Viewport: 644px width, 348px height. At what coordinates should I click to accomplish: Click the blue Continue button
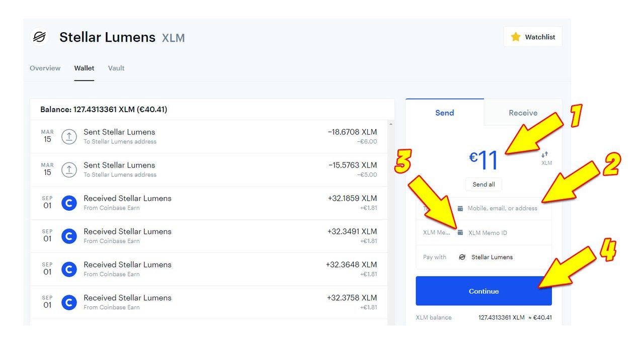[484, 291]
